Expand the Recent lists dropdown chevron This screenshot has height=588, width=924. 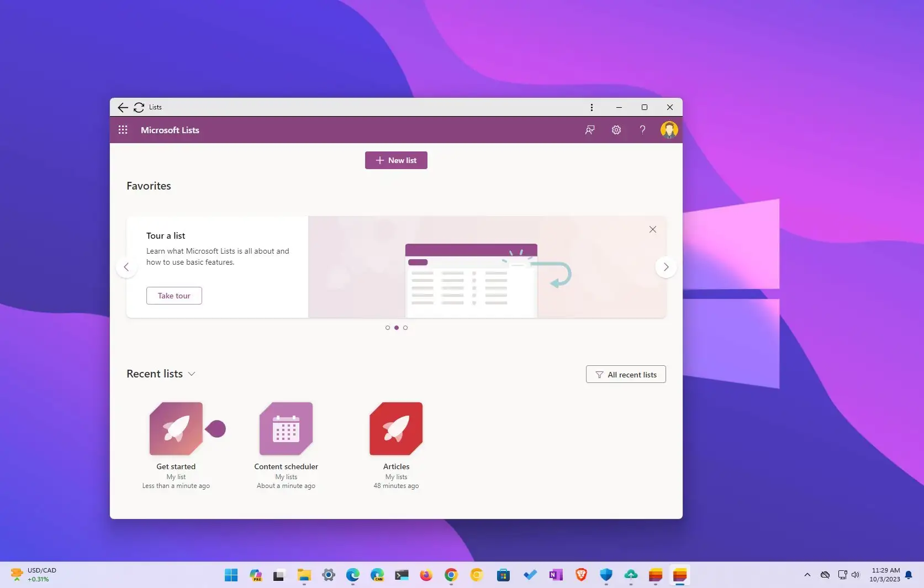192,374
